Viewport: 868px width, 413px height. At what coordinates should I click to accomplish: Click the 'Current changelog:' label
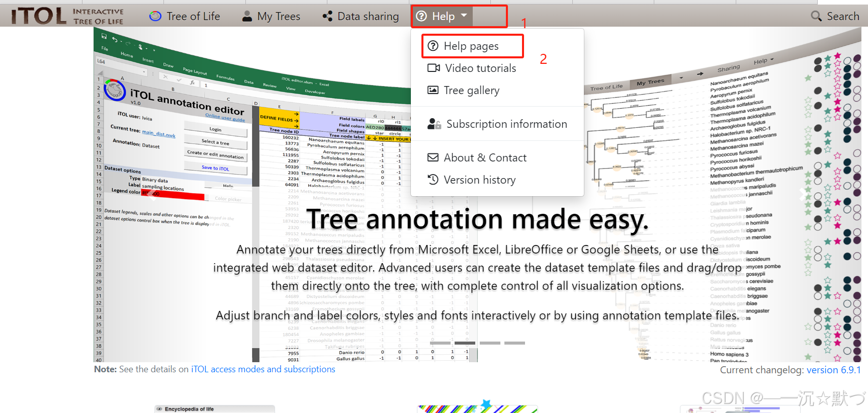point(762,370)
